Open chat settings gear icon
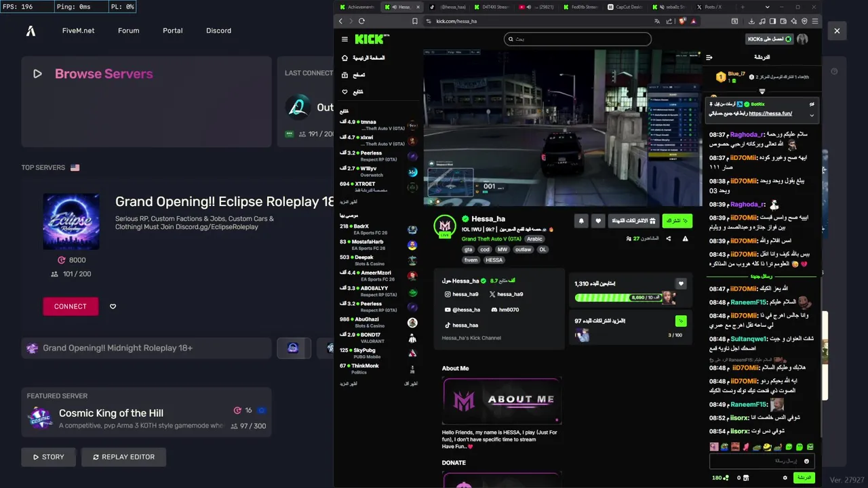The image size is (868, 488). point(785,478)
